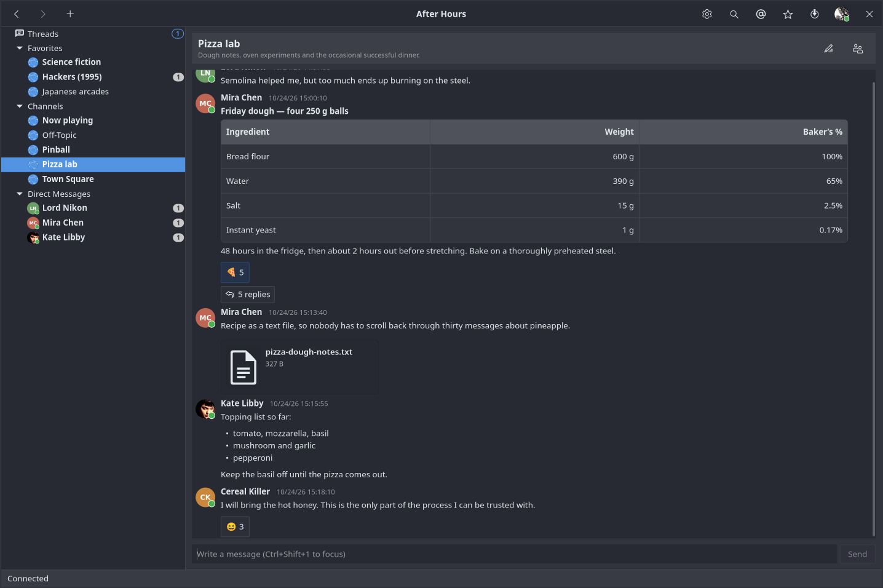This screenshot has height=588, width=883.
Task: Open search with the magnifier icon
Action: (734, 14)
